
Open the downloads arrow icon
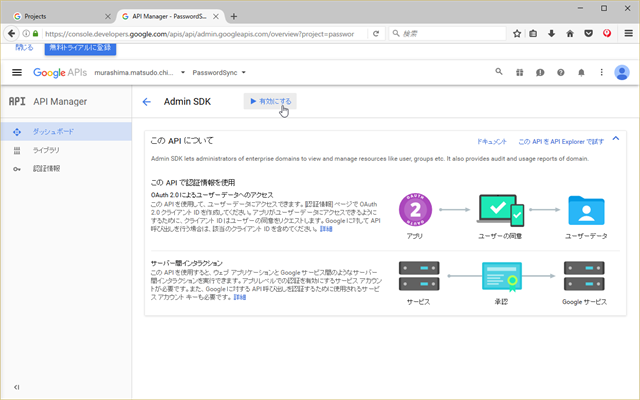tap(551, 33)
